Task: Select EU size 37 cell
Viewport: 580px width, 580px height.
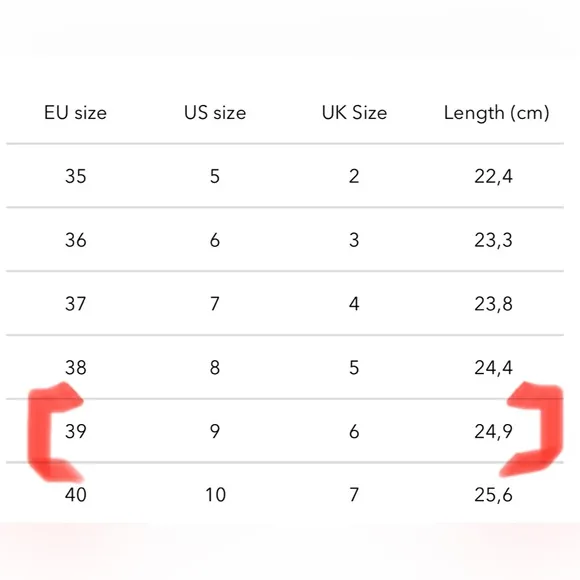Action: pyautogui.click(x=75, y=304)
